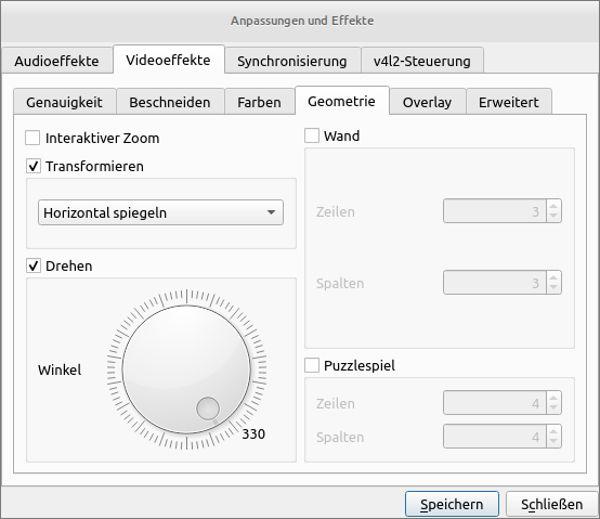Open the Horizontal spiegeln dropdown
Image resolution: width=600 pixels, height=519 pixels.
click(160, 212)
